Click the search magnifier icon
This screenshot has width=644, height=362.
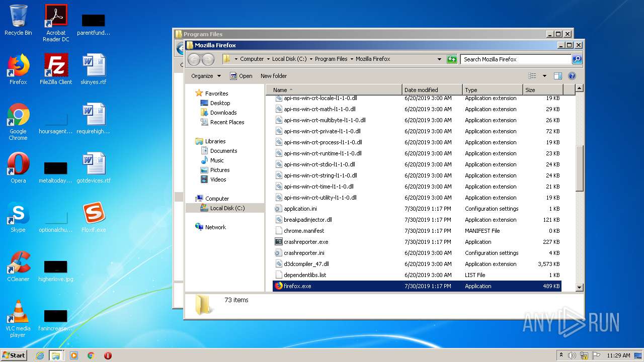pos(577,59)
